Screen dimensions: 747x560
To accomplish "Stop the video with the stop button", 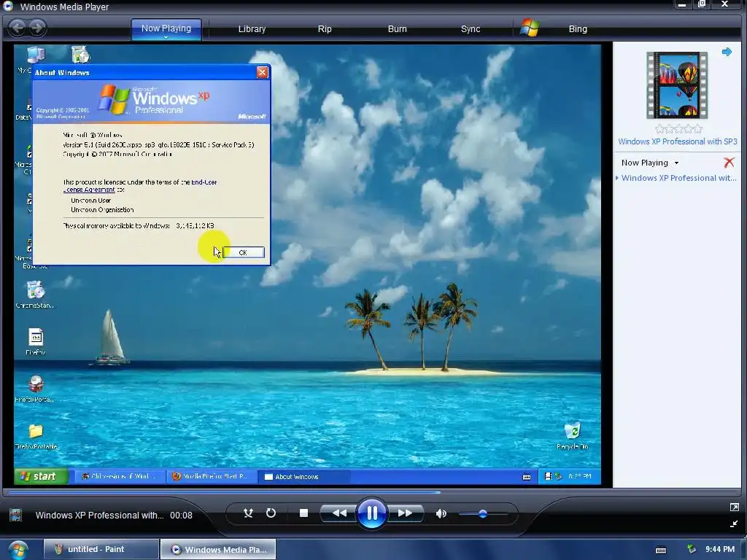I will click(303, 513).
